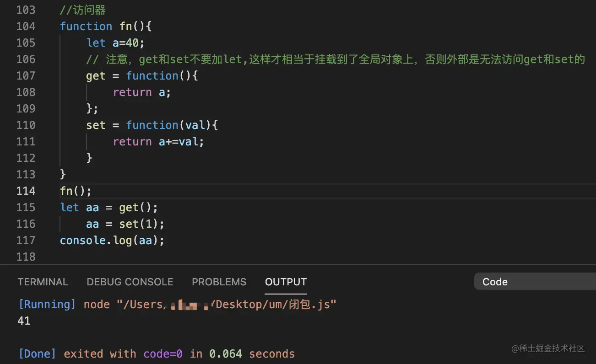Screen dimensions: 596x364
Task: Click line number 110 in gutter
Action: click(x=26, y=125)
